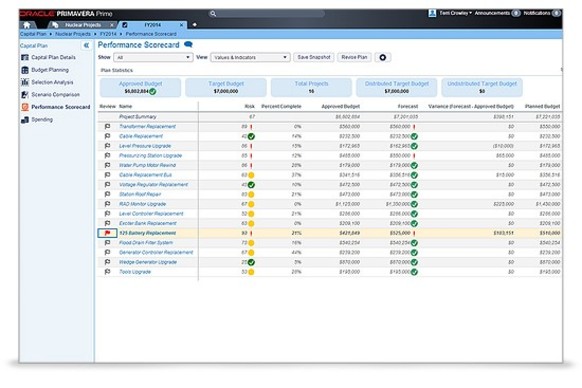Viewport: 582px width, 388px height.
Task: Click the Risk column header
Action: coord(249,107)
